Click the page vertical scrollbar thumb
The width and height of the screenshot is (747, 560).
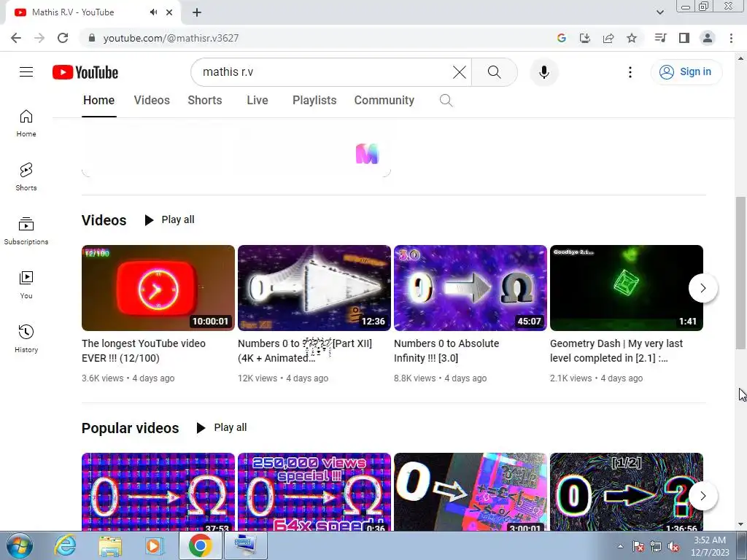pyautogui.click(x=740, y=273)
